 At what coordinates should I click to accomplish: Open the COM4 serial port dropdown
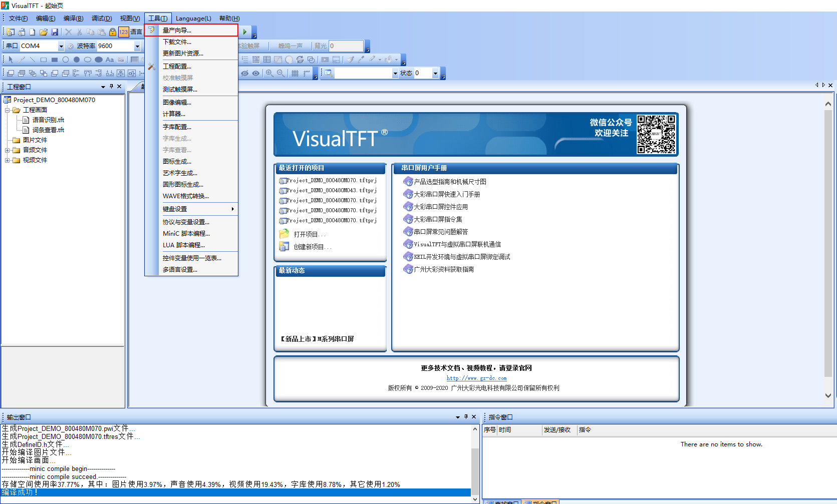(x=61, y=46)
